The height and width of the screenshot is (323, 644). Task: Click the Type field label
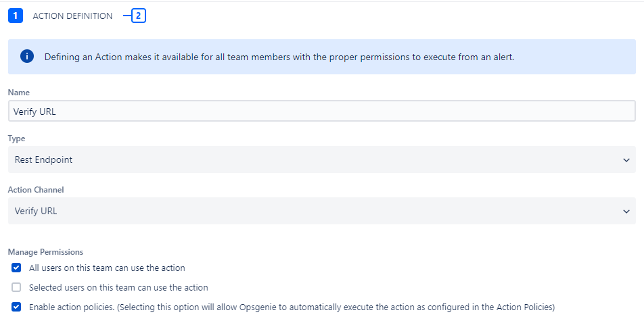click(x=16, y=139)
